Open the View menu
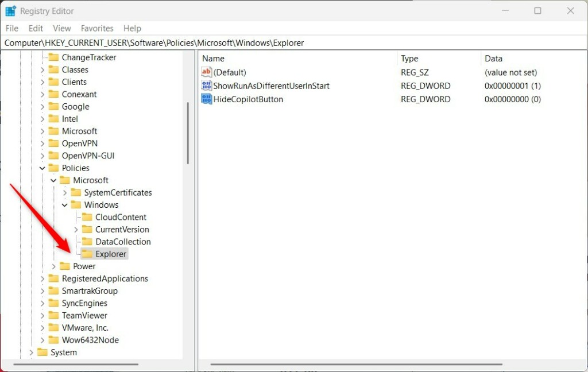 pyautogui.click(x=61, y=28)
